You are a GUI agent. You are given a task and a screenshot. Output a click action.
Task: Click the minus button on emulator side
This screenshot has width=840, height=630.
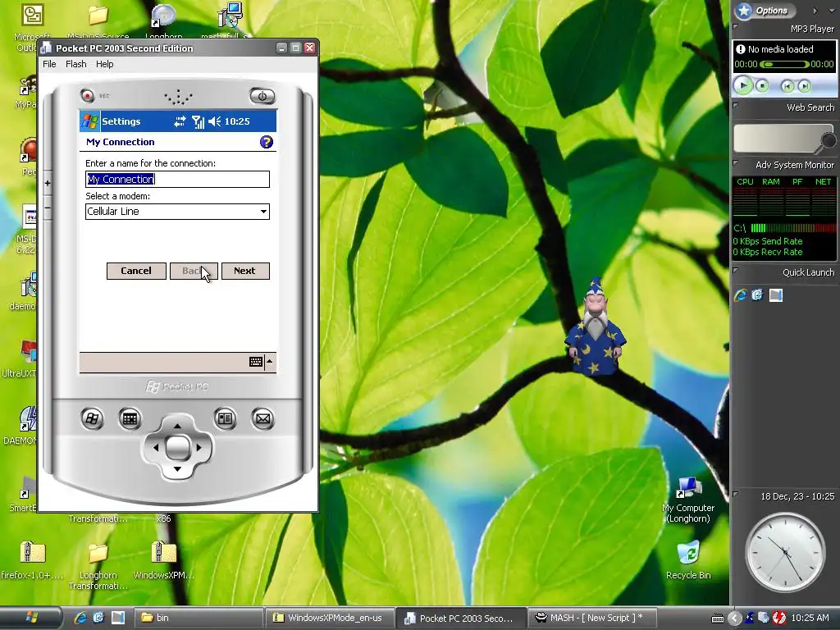[48, 208]
